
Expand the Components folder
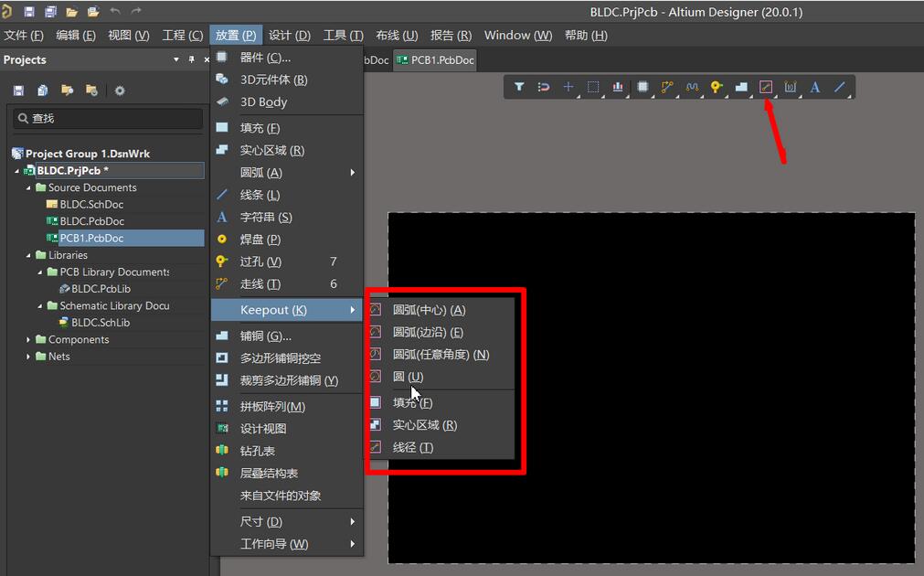(x=28, y=339)
